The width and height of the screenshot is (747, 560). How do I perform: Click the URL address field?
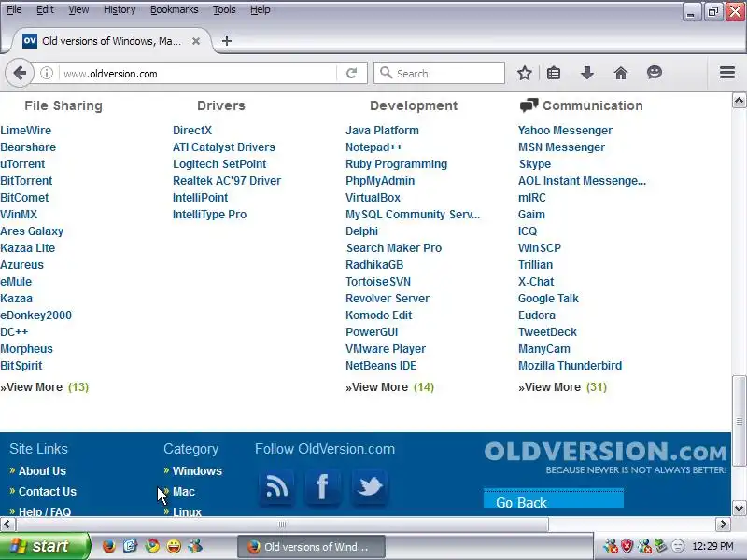pos(198,74)
